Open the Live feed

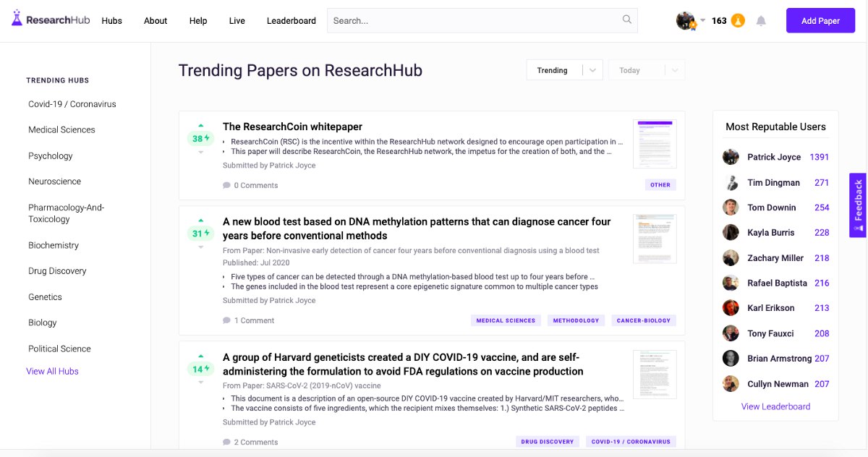pos(237,21)
